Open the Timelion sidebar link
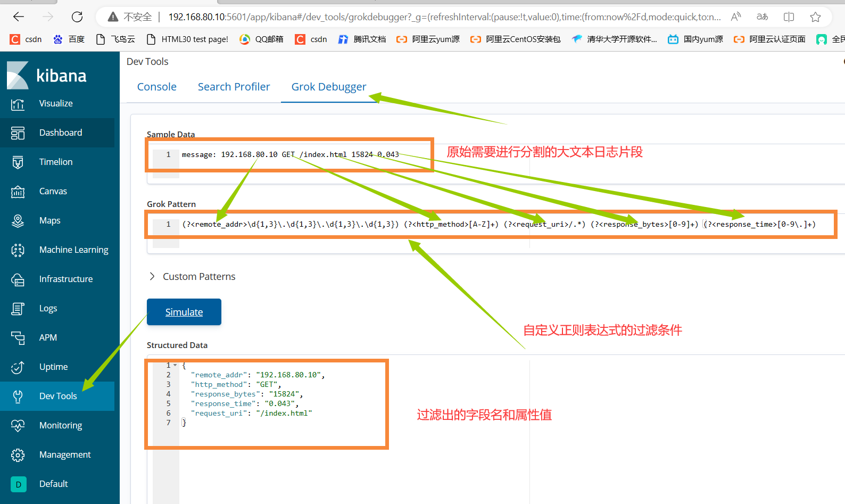 [56, 162]
